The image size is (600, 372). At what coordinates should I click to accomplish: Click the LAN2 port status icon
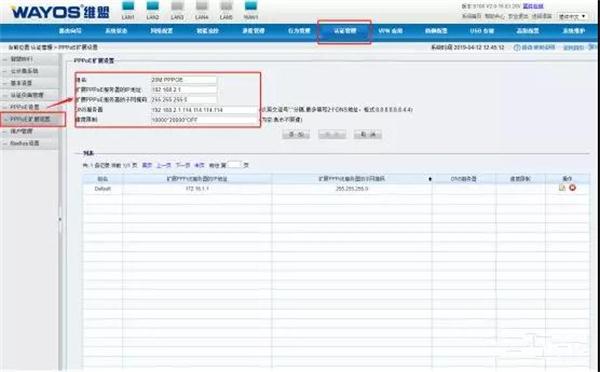pyautogui.click(x=153, y=6)
